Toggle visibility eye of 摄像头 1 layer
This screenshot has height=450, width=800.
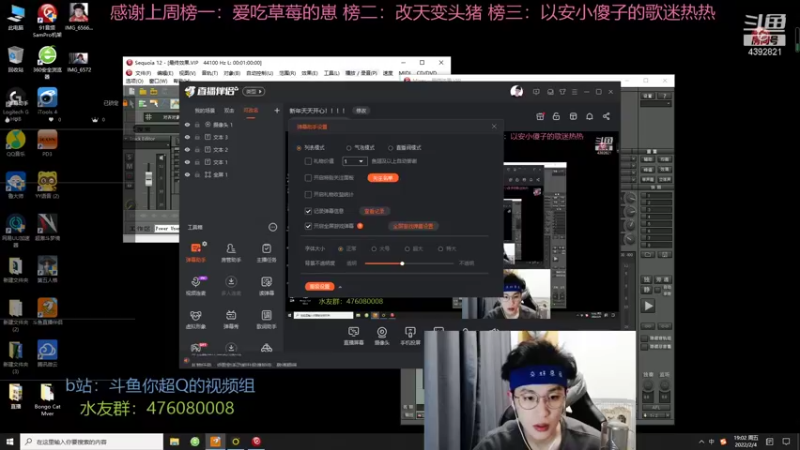pyautogui.click(x=187, y=124)
